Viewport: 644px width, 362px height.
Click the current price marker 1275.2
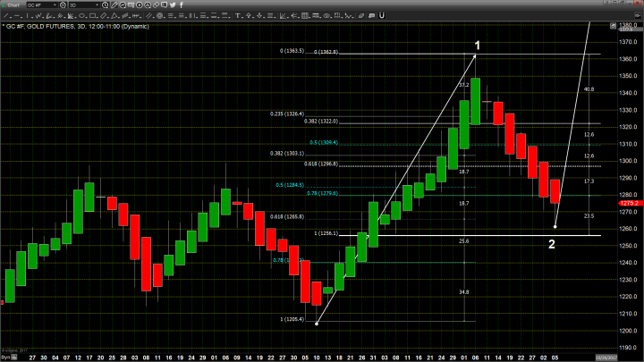pyautogui.click(x=631, y=203)
